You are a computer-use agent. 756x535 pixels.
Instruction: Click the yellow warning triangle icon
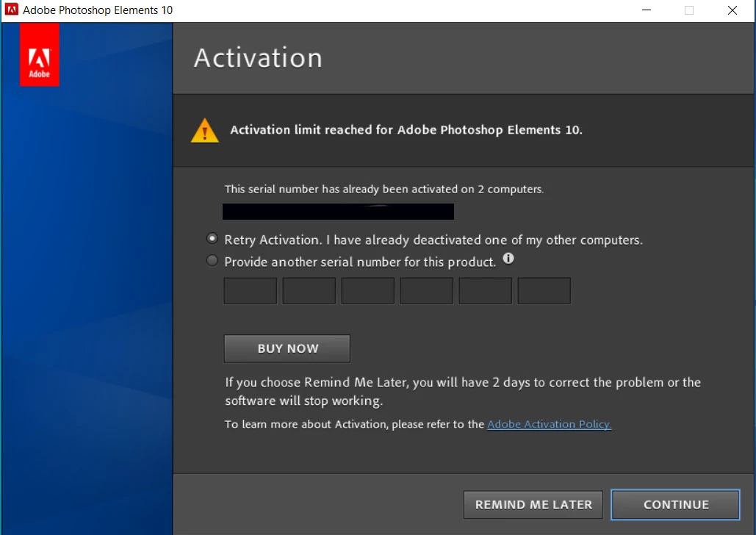pyautogui.click(x=205, y=130)
